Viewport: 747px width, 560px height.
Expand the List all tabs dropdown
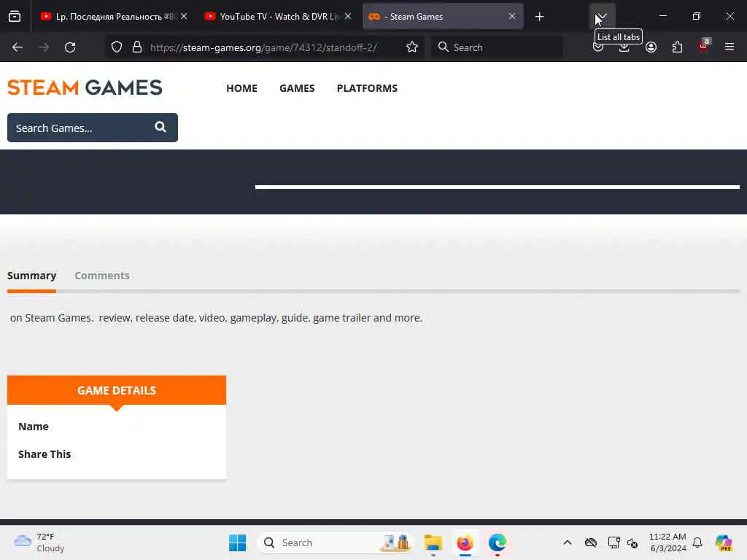click(x=602, y=17)
